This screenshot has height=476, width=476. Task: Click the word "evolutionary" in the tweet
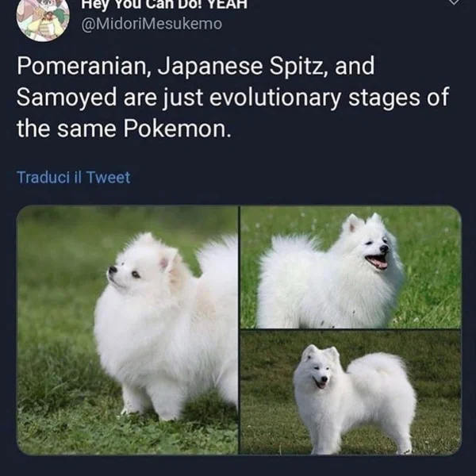[275, 98]
